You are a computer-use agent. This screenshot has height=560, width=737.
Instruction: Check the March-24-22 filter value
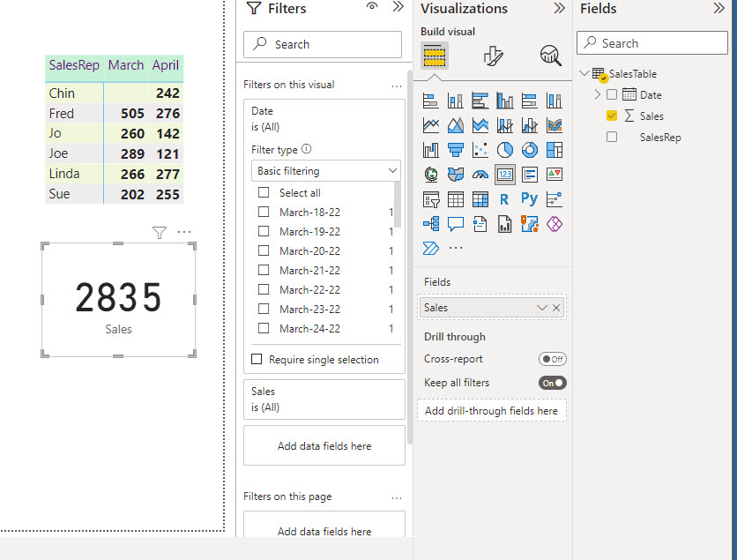click(264, 328)
